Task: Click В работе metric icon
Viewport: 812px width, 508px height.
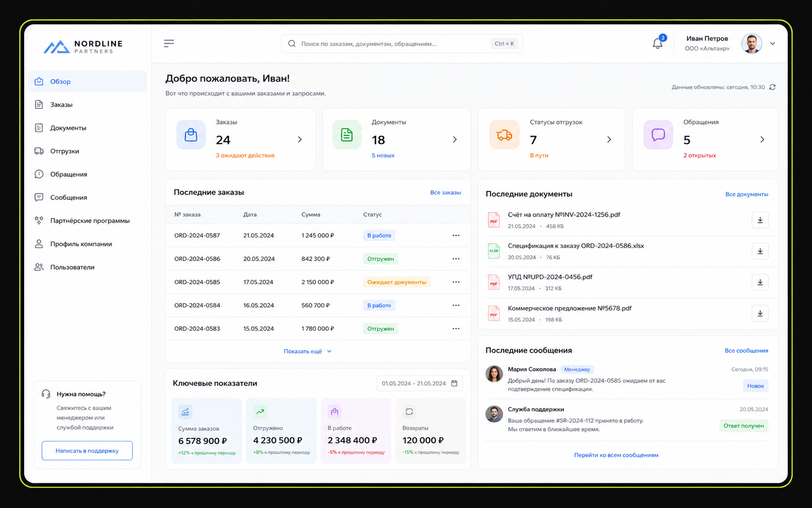Action: 334,411
